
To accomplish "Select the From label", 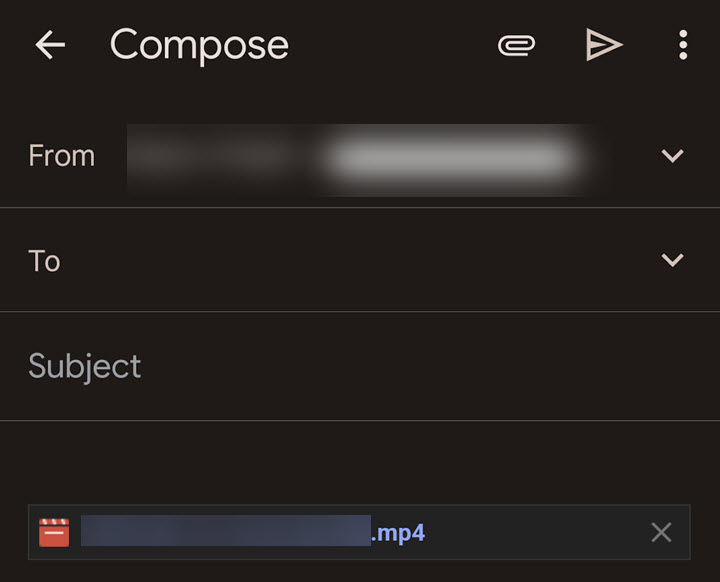I will pyautogui.click(x=61, y=156).
